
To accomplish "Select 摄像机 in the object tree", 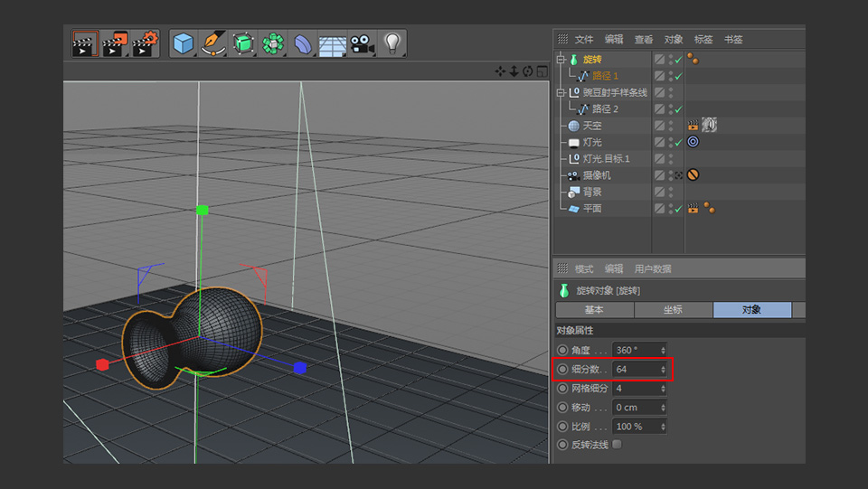I will (x=597, y=175).
